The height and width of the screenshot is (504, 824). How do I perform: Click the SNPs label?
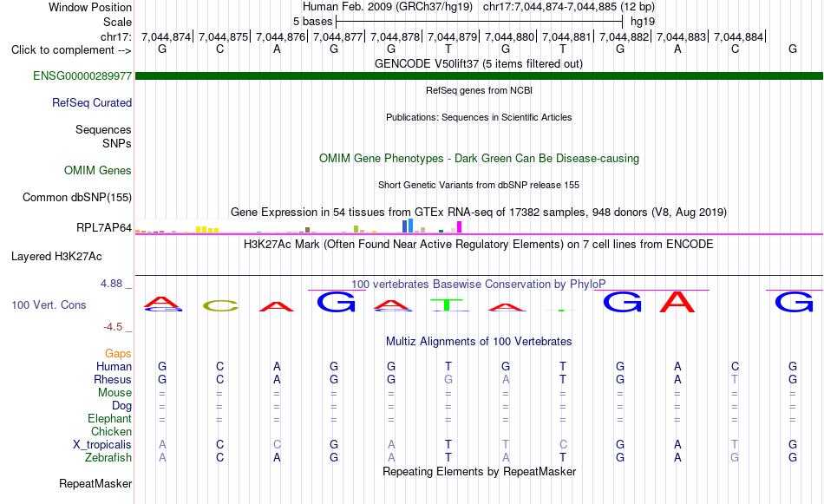(x=117, y=143)
